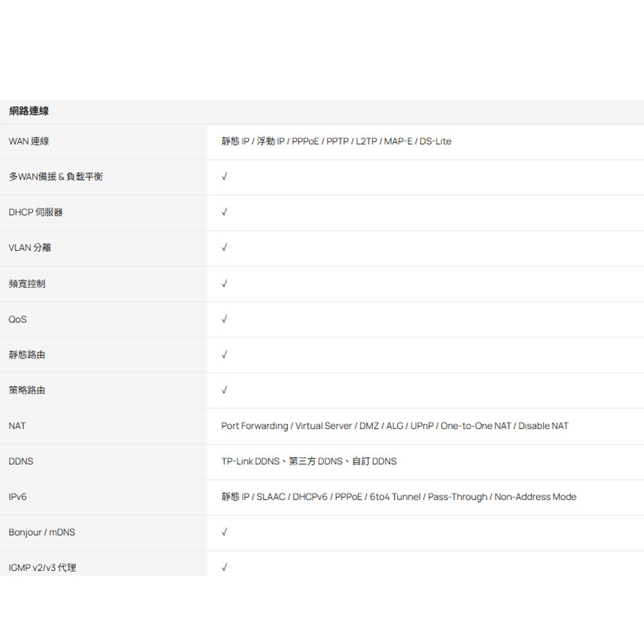Screen dimensions: 644x644
Task: Click the 靜態路由 label
Action: [x=27, y=355]
